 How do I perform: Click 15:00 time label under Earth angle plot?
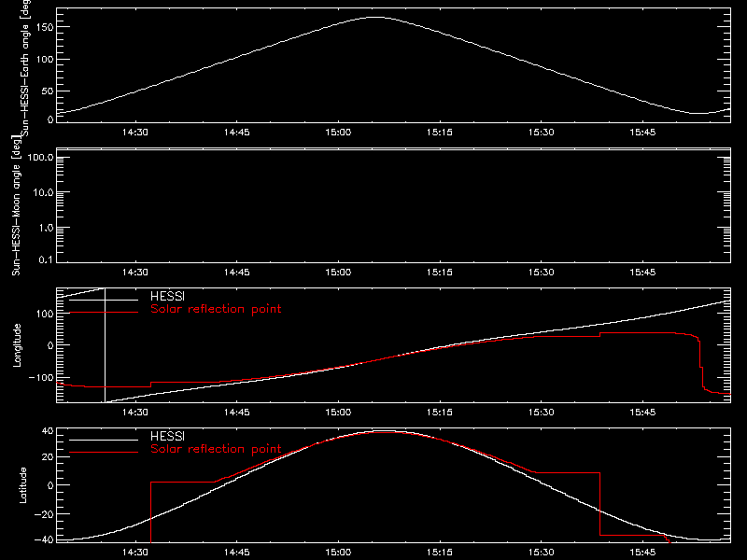pos(338,133)
